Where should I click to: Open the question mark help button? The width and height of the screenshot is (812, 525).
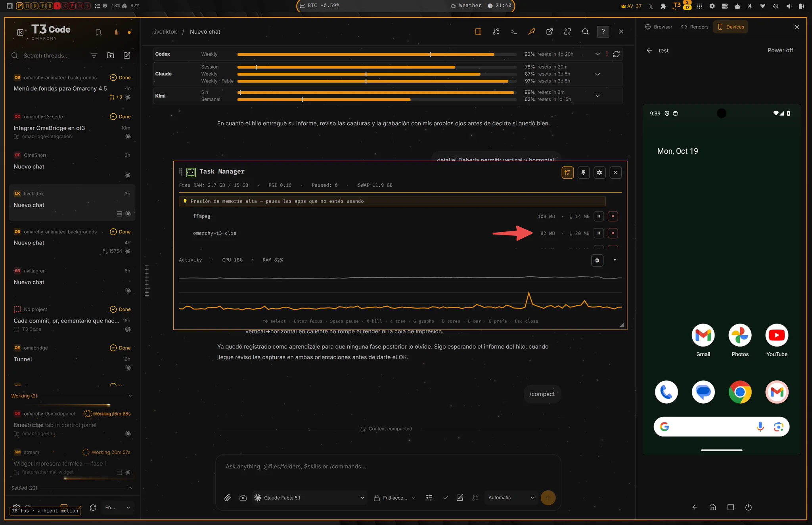click(x=603, y=32)
